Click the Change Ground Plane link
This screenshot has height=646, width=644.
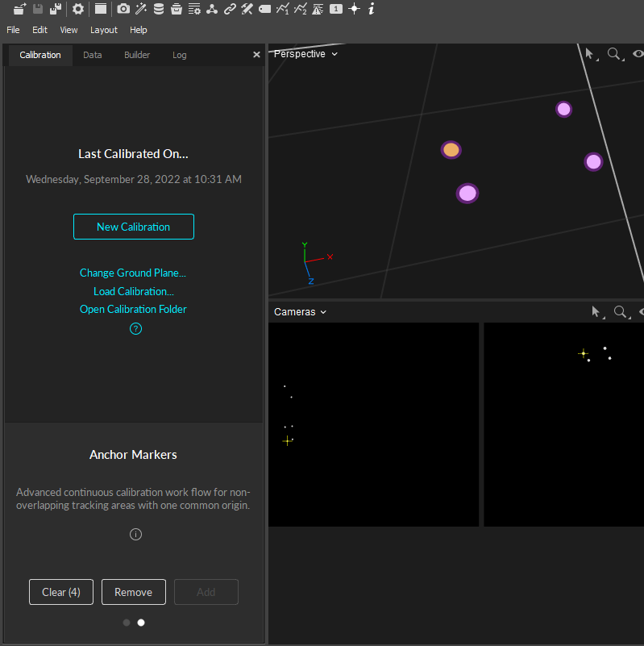point(133,273)
